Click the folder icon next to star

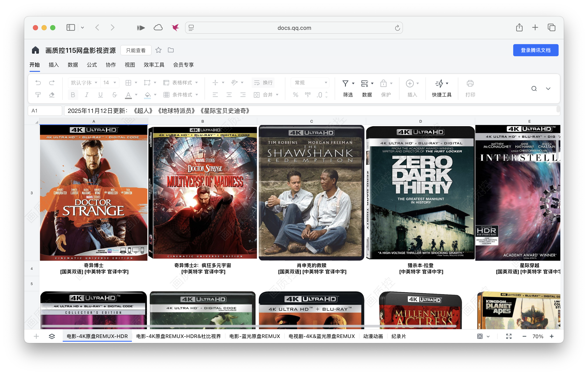point(171,50)
